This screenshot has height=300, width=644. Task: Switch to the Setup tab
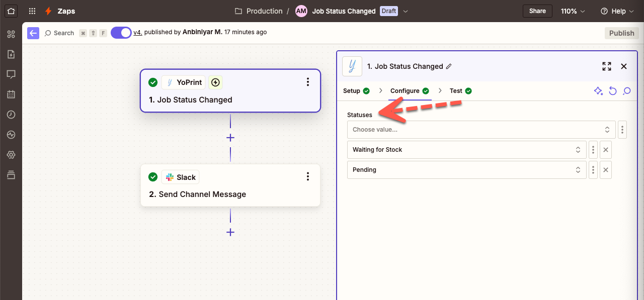356,91
